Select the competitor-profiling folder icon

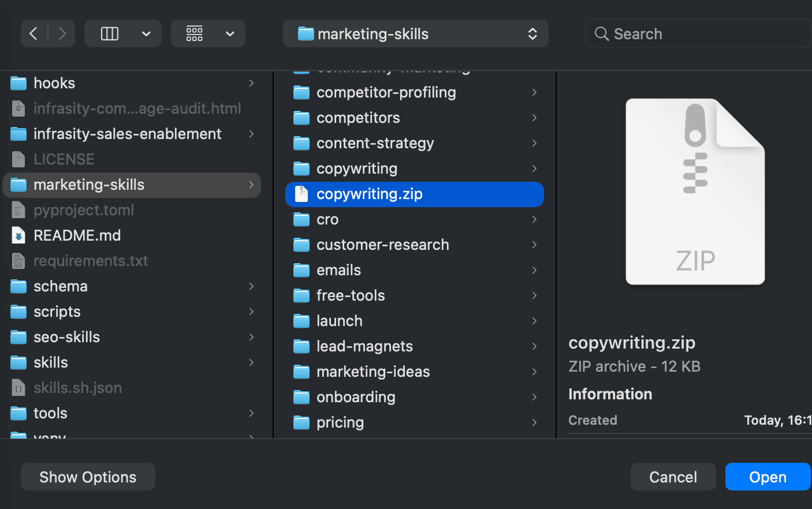tap(301, 92)
